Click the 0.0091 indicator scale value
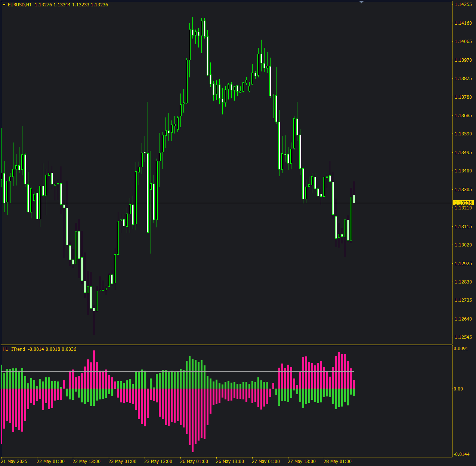The height and width of the screenshot is (466, 476). click(x=461, y=349)
